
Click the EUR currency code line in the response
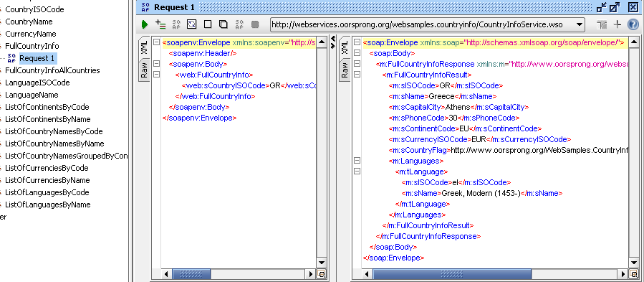tap(480, 139)
